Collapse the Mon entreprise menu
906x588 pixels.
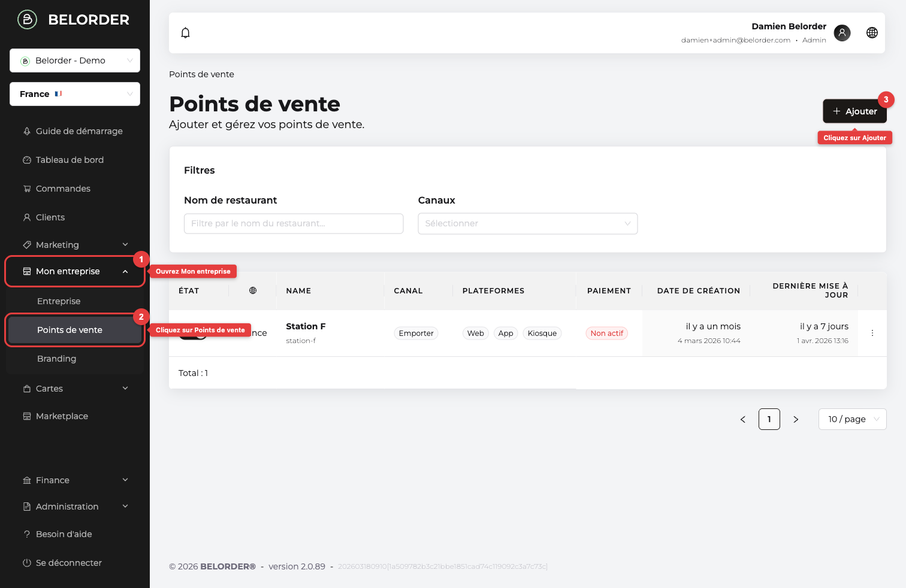(75, 271)
